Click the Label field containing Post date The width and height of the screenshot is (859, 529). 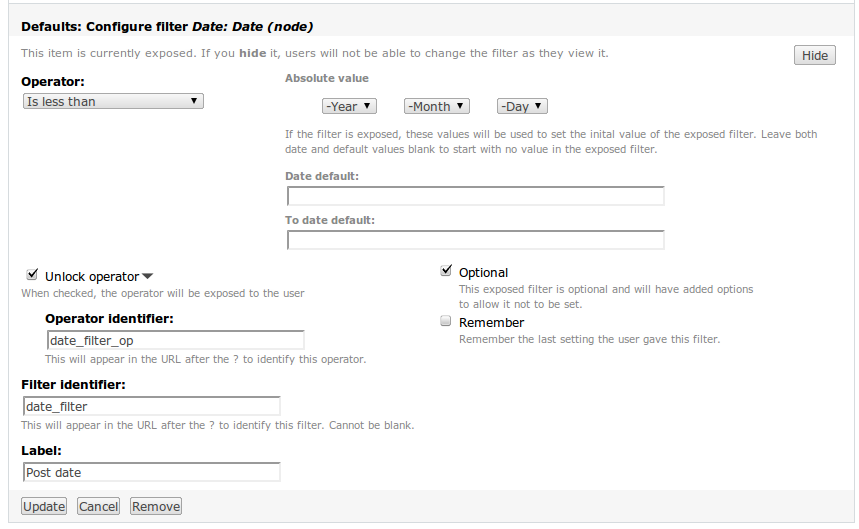pyautogui.click(x=151, y=472)
